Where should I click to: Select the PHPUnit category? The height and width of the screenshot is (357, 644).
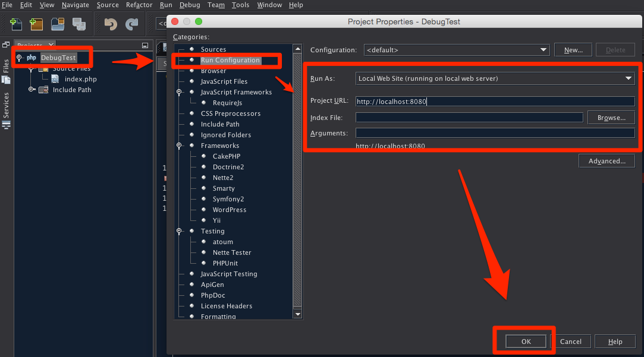point(225,263)
